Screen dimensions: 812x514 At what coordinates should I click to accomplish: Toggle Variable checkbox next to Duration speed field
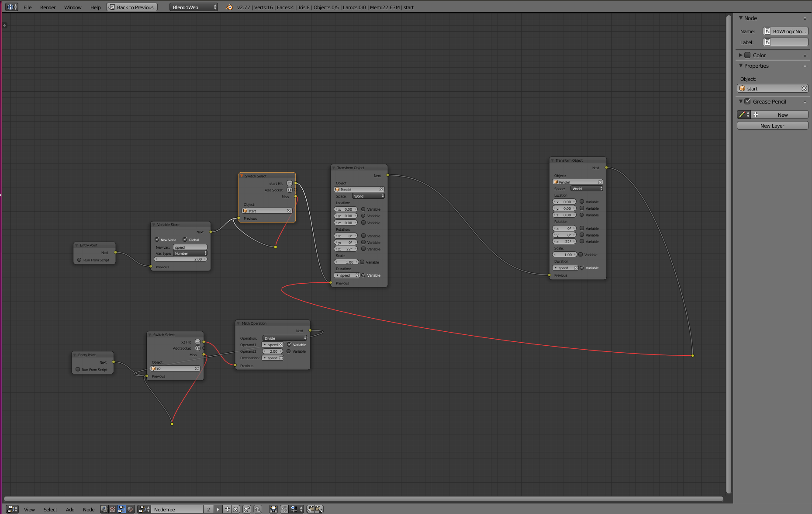364,275
